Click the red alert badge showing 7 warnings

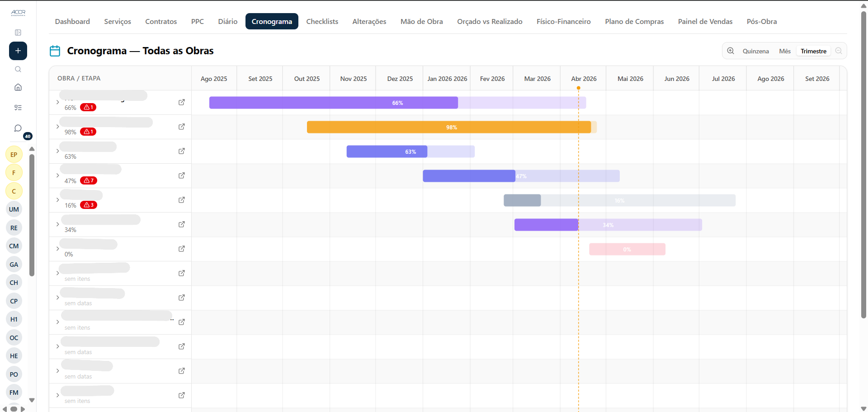(x=89, y=180)
